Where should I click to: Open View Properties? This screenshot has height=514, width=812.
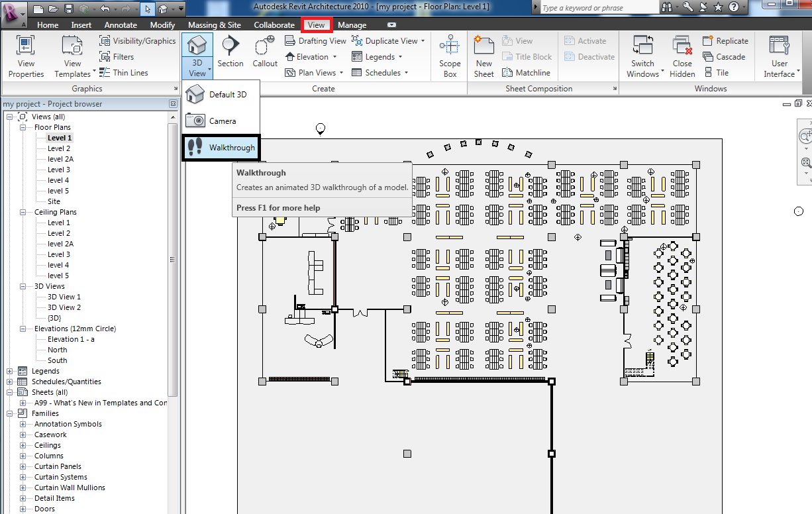[x=26, y=56]
